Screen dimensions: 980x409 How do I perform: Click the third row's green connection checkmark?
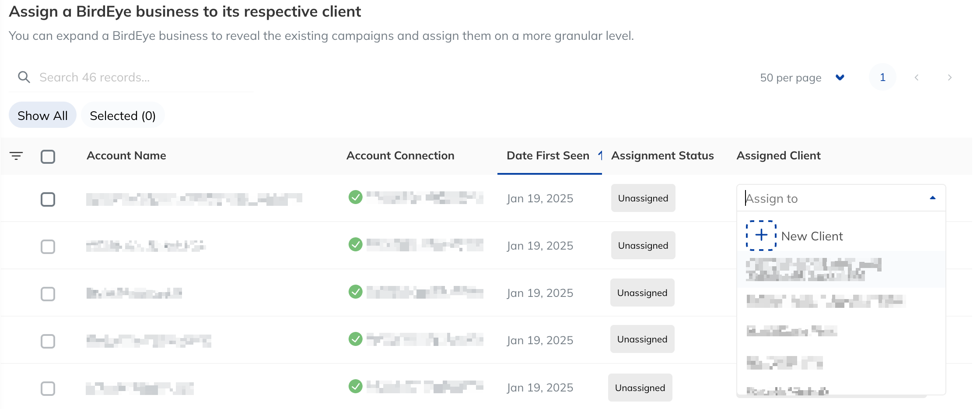coord(356,292)
